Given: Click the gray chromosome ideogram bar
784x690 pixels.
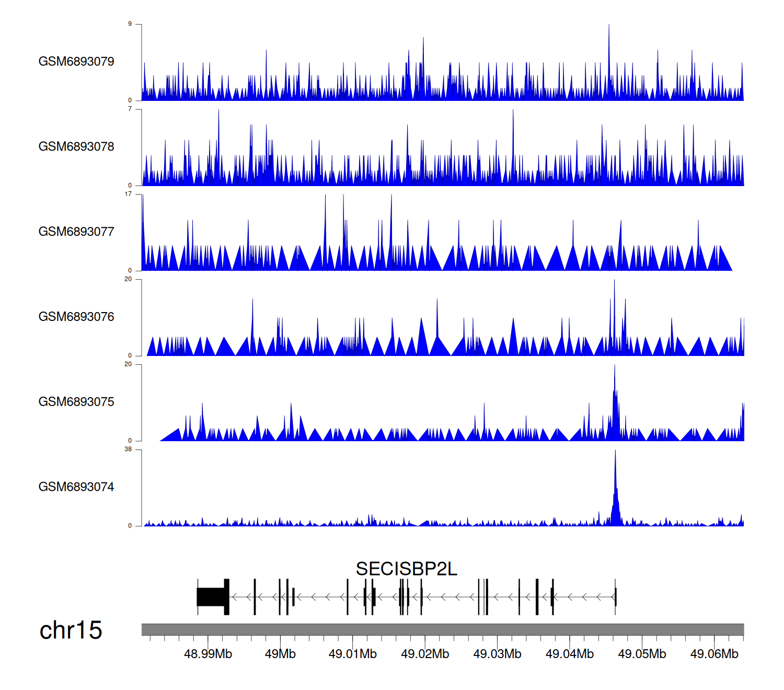Looking at the screenshot, I should (442, 629).
